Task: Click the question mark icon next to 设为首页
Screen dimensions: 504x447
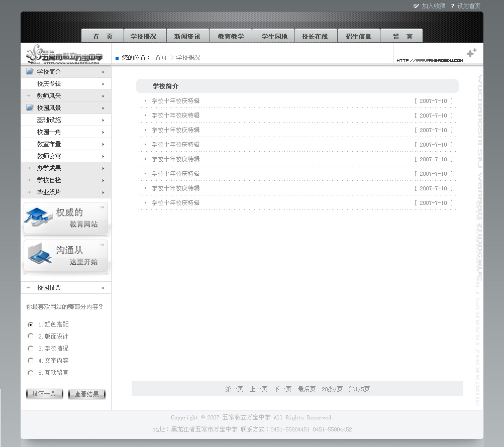Action: (452, 6)
